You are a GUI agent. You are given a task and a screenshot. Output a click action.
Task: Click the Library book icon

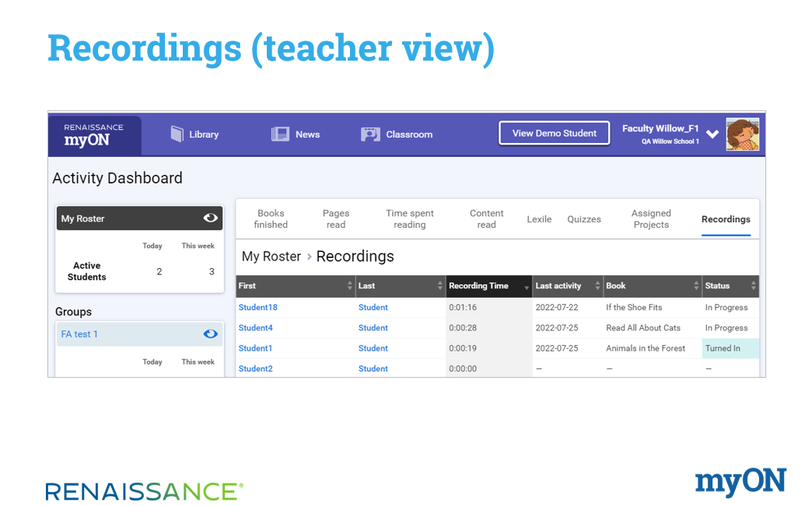coord(177,134)
